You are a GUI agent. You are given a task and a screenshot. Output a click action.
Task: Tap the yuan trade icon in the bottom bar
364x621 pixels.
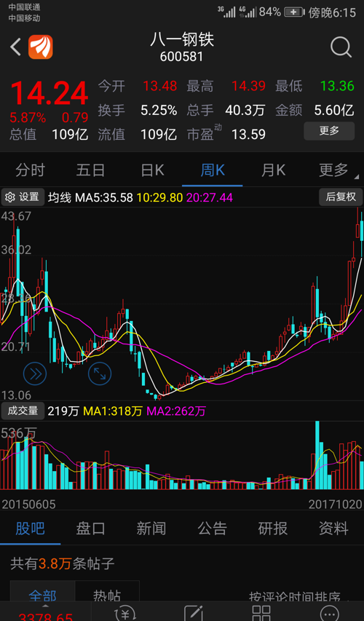125,613
